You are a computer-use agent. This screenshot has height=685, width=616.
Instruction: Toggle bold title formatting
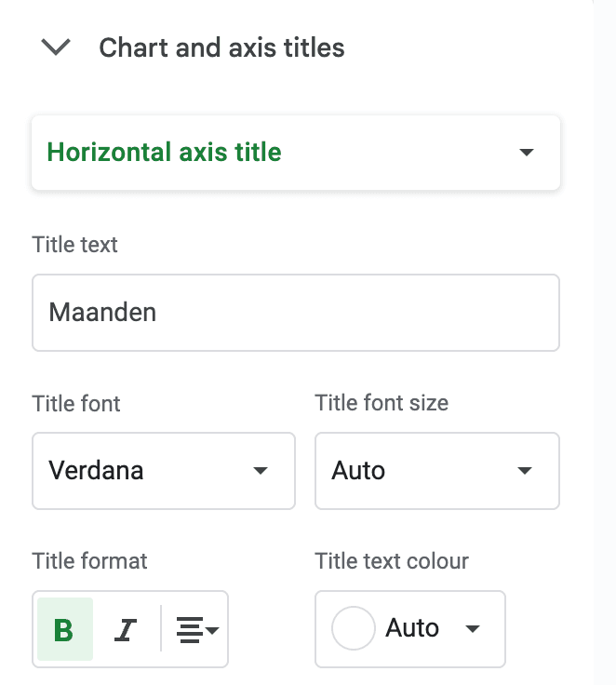(64, 630)
